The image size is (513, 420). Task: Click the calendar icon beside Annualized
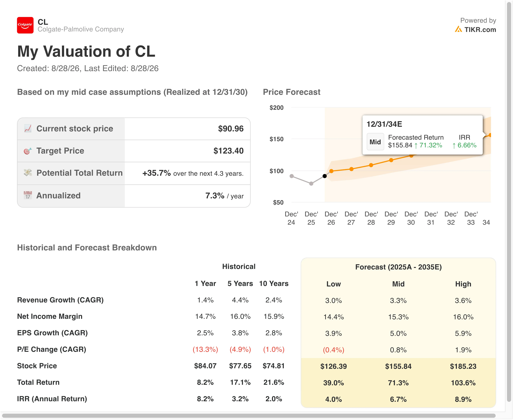pos(28,195)
